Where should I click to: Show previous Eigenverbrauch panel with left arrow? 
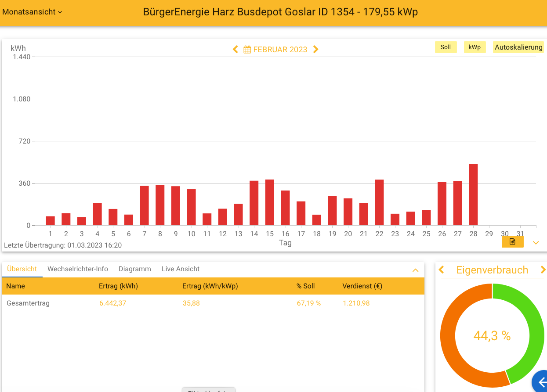442,270
